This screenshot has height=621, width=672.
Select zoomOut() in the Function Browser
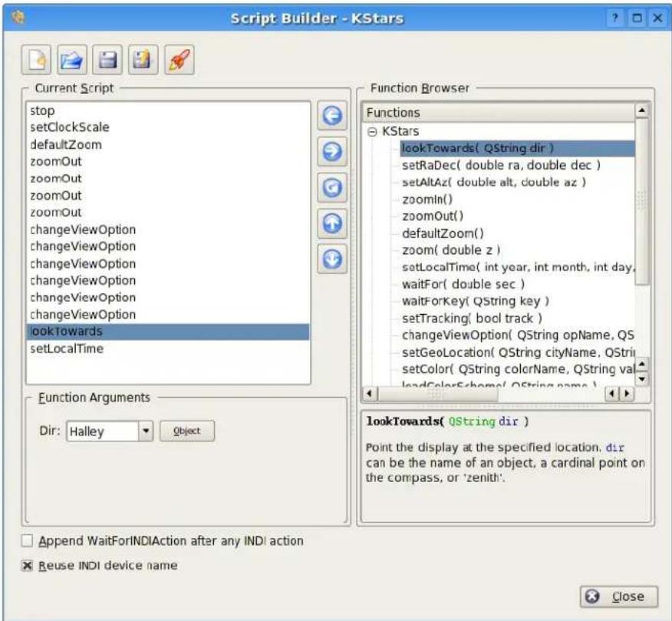point(433,216)
